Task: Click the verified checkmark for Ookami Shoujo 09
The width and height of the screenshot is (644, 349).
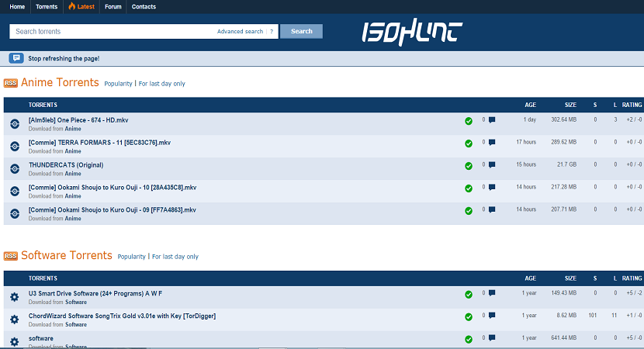Action: pyautogui.click(x=468, y=211)
